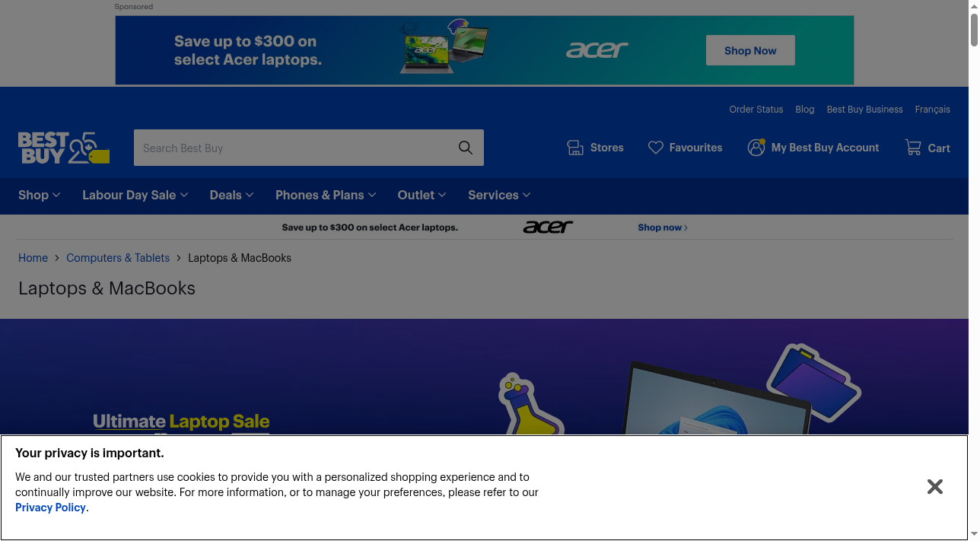Click the laptop image in the sale banner
The image size is (980, 541).
coord(715,399)
